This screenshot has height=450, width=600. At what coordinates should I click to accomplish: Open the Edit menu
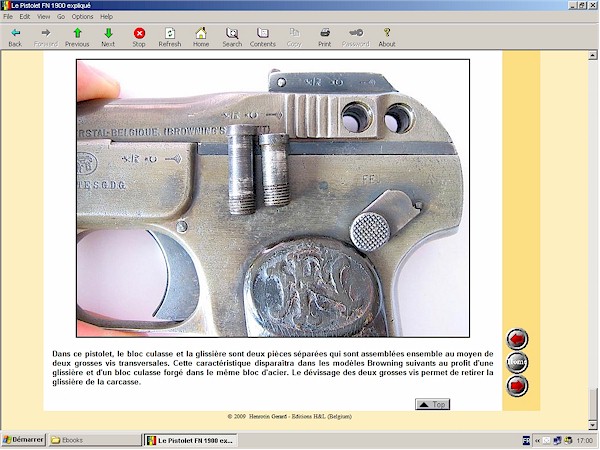pos(25,17)
